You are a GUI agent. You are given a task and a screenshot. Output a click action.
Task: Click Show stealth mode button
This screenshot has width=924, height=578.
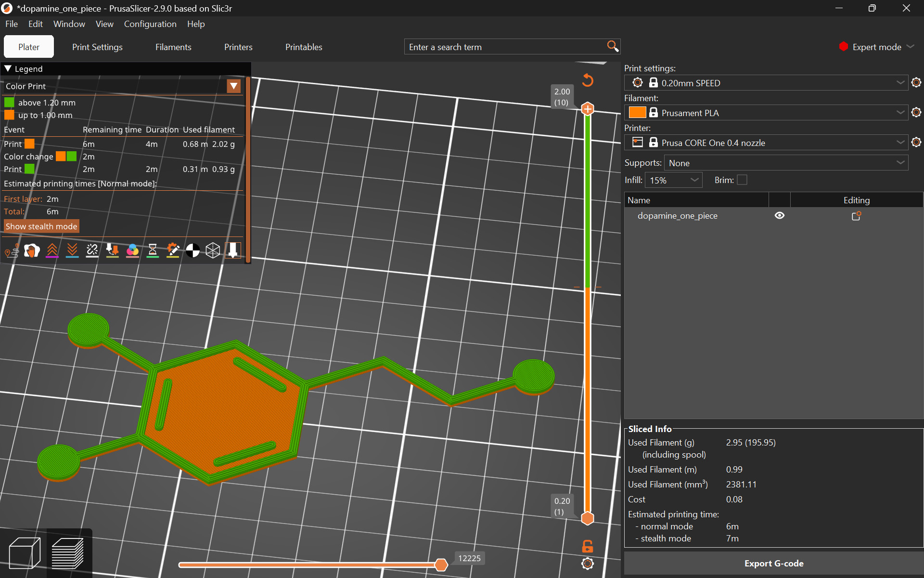41,226
